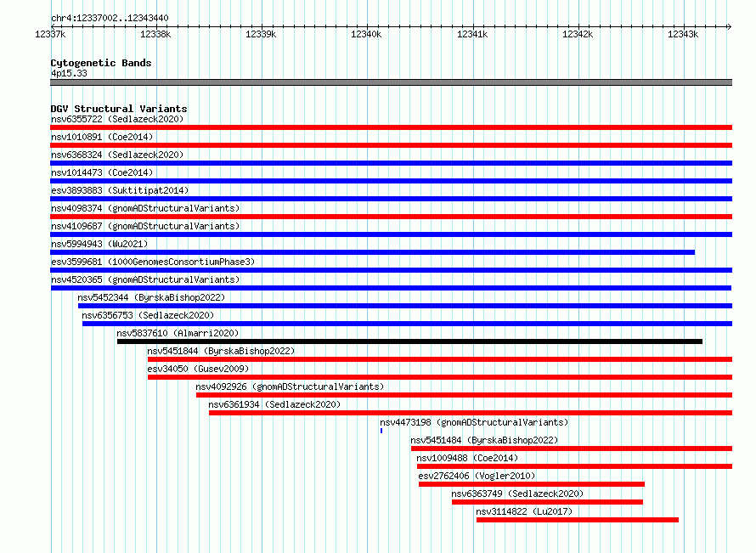Click the nsv1009488 (Coe2014) label
The height and width of the screenshot is (553, 756).
pos(468,458)
